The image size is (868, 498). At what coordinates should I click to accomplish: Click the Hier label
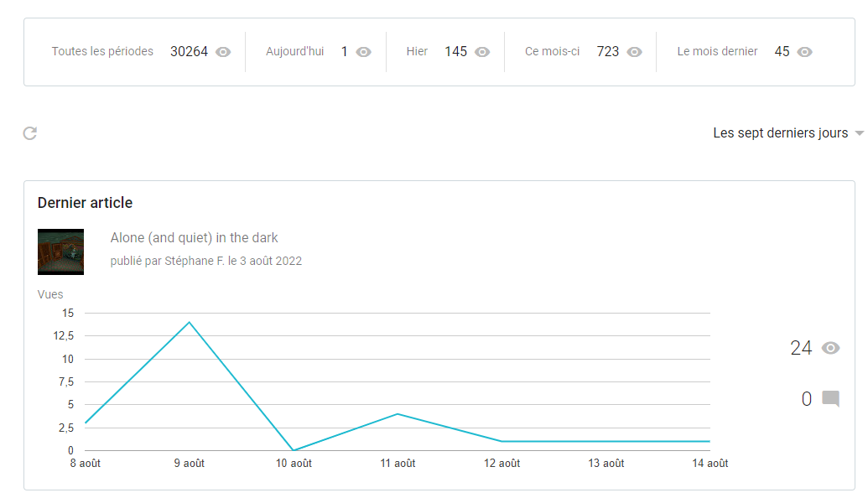tap(417, 51)
